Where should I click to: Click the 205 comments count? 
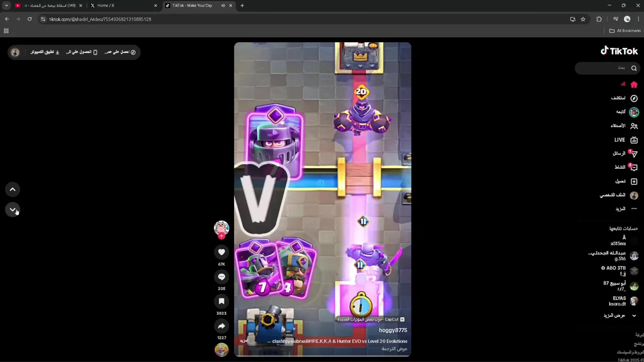click(x=221, y=289)
